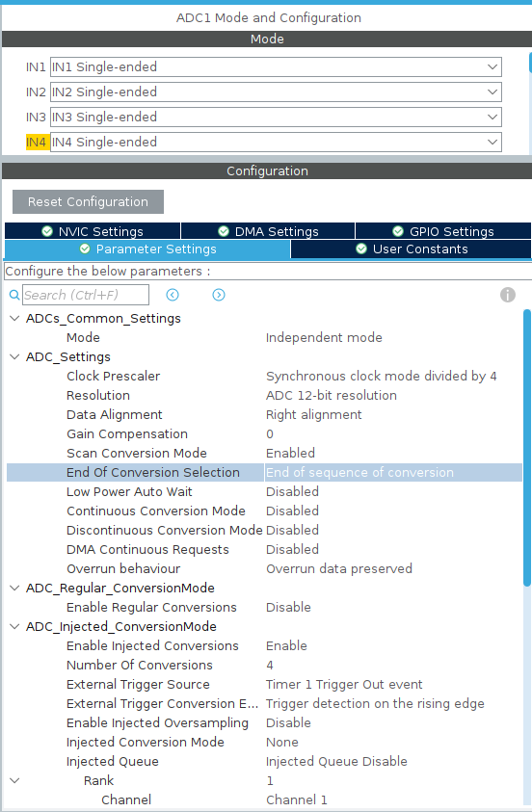This screenshot has height=812, width=532.
Task: Select Number Of Conversions value 4
Action: tap(269, 665)
